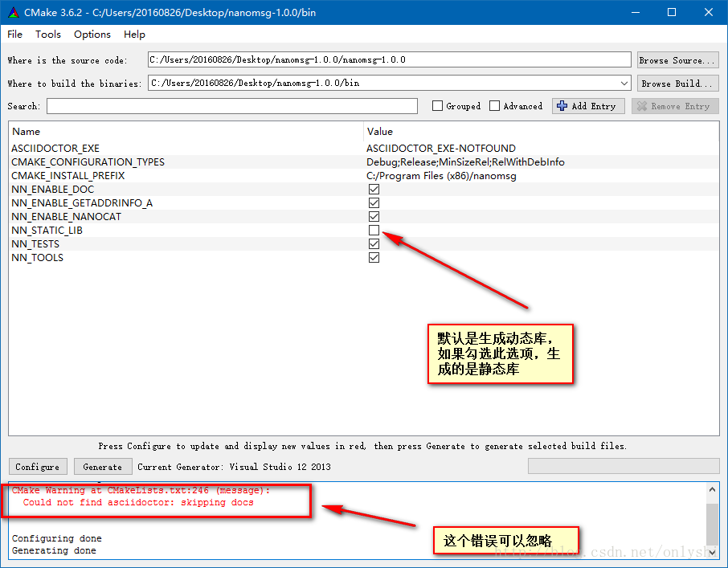The height and width of the screenshot is (568, 728).
Task: Toggle the NN_TESTS checkbox
Action: 374,244
